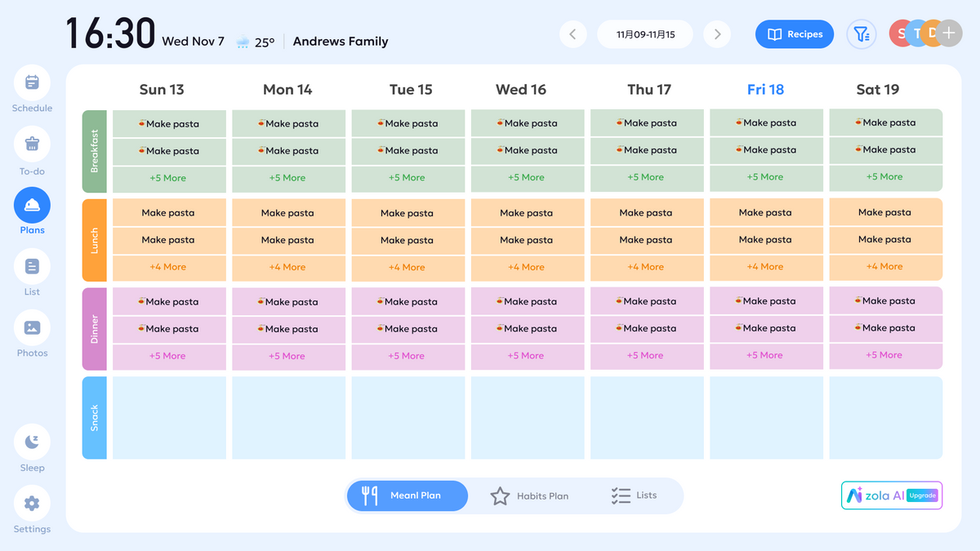This screenshot has height=551, width=980.
Task: Select the Tue 15 column header
Action: point(411,90)
